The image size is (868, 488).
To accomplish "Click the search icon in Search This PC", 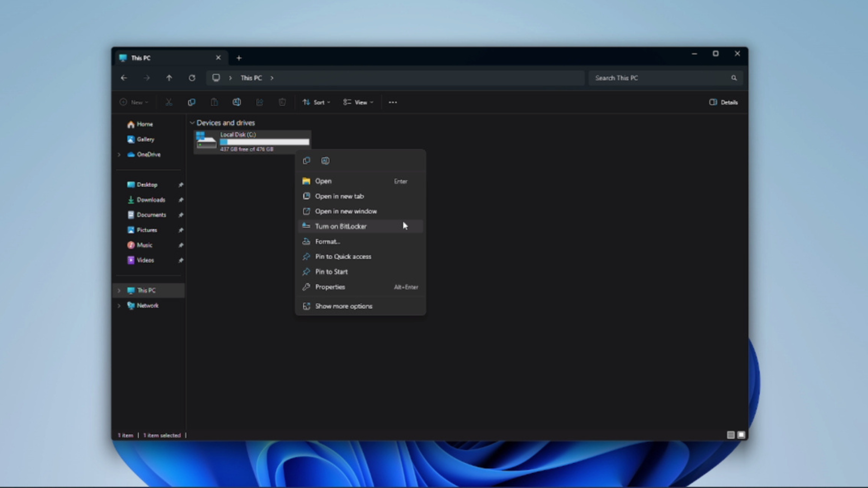I will tap(734, 78).
